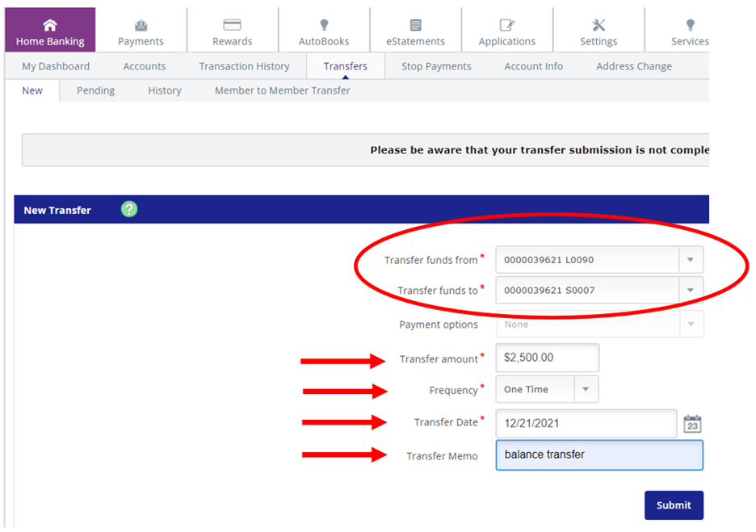The image size is (756, 532).
Task: Switch to the Pending tab
Action: point(95,90)
